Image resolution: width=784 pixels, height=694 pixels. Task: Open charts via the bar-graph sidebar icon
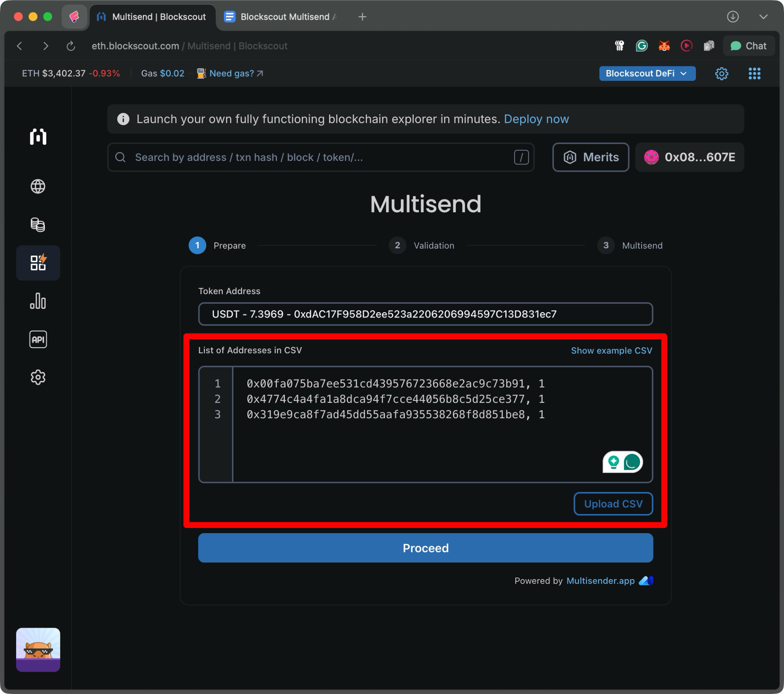point(38,301)
